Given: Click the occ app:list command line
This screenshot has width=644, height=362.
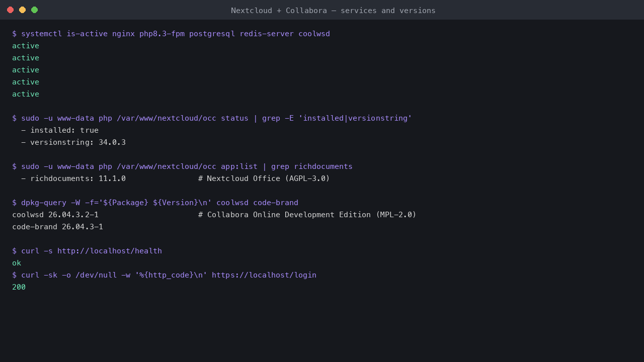Looking at the screenshot, I should 182,166.
